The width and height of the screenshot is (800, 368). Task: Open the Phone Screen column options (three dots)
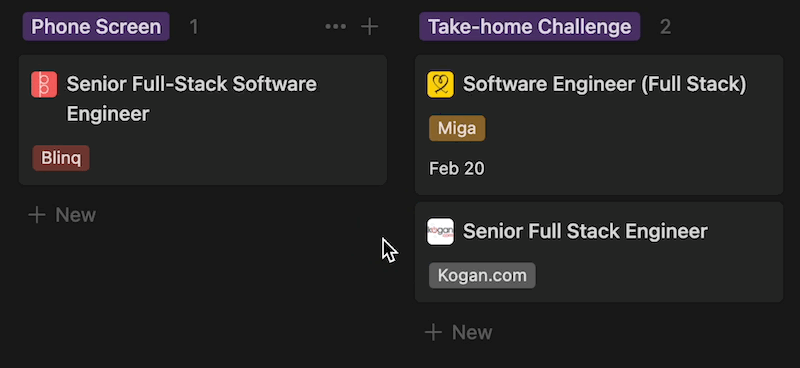[x=336, y=27]
